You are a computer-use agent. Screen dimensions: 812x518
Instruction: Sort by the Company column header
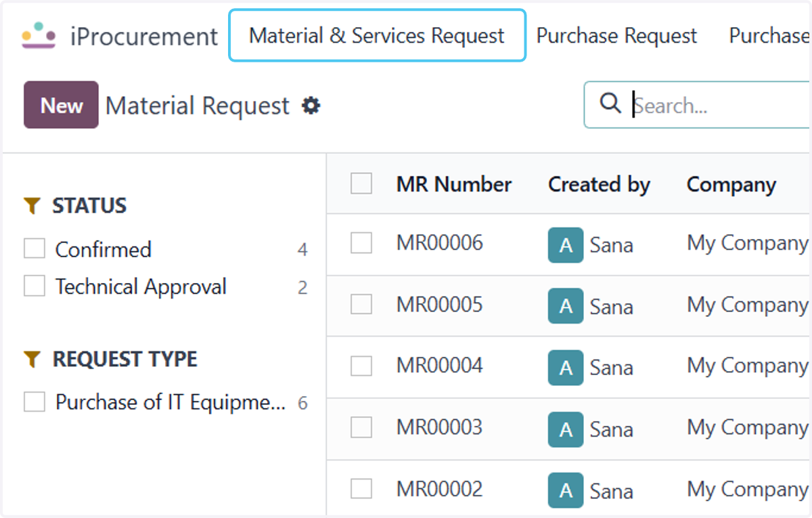point(731,184)
